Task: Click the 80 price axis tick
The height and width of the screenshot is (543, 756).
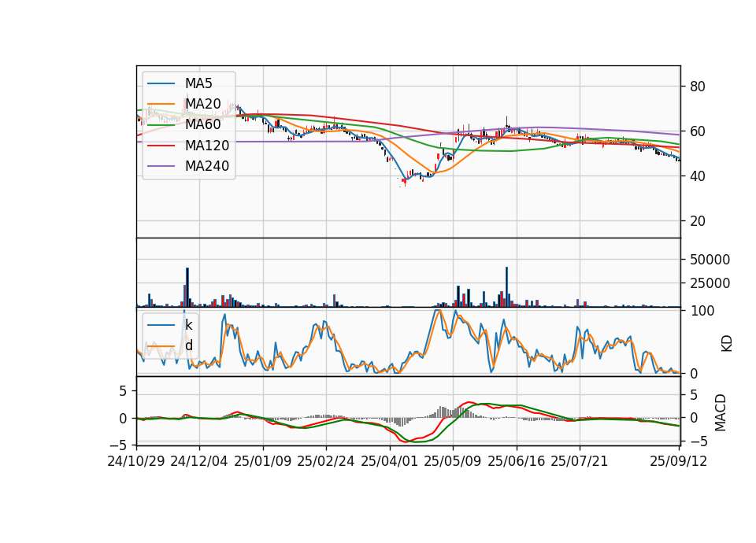Action: [x=698, y=87]
